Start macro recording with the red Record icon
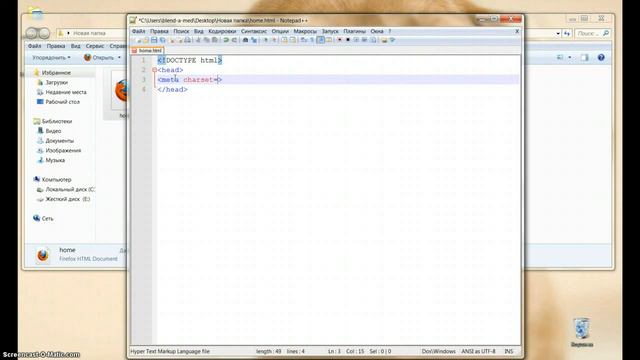 [339, 40]
